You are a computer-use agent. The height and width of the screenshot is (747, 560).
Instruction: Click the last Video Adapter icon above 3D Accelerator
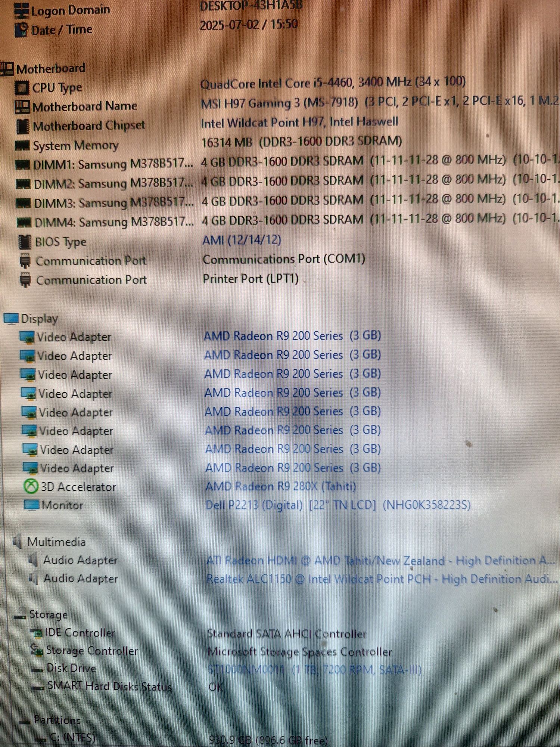click(30, 468)
